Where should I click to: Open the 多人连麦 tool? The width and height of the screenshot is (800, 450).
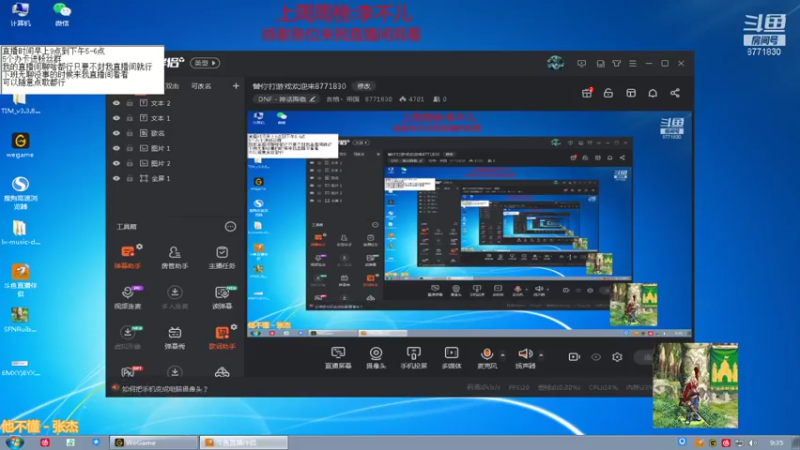pyautogui.click(x=174, y=297)
